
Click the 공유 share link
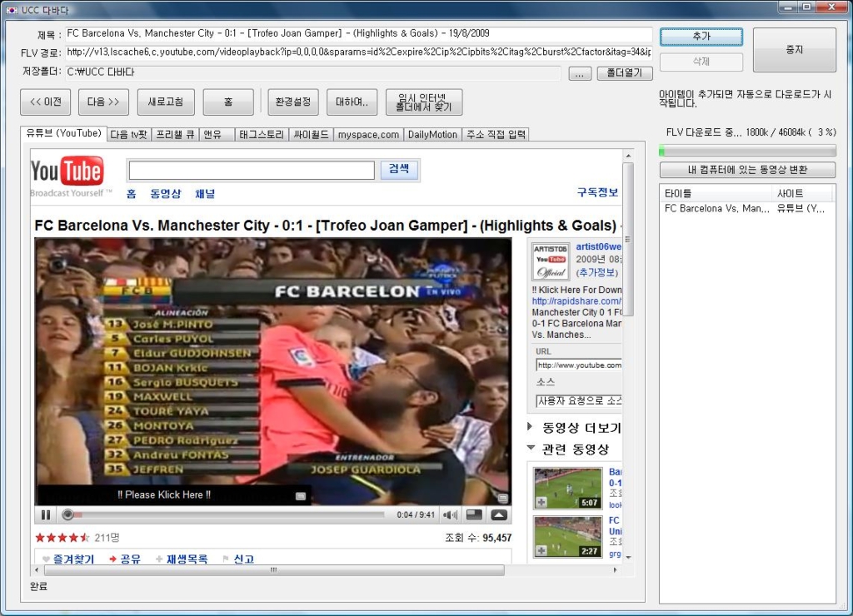[x=131, y=559]
